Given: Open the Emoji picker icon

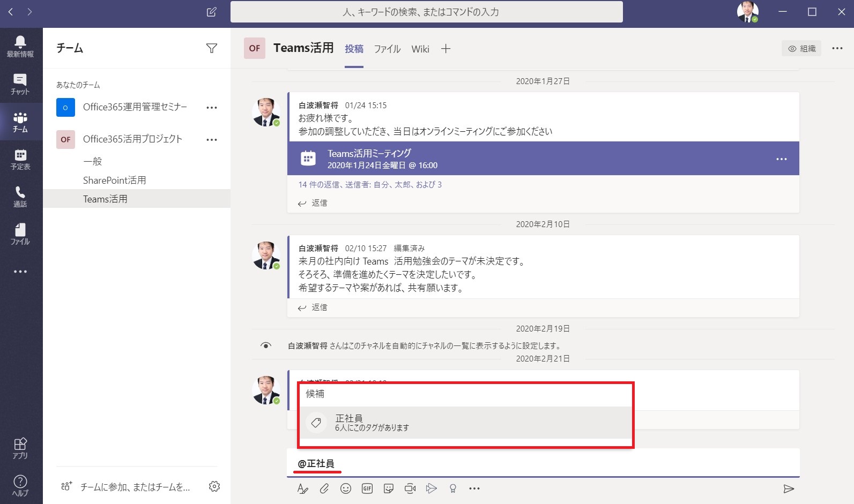Looking at the screenshot, I should pyautogui.click(x=346, y=488).
